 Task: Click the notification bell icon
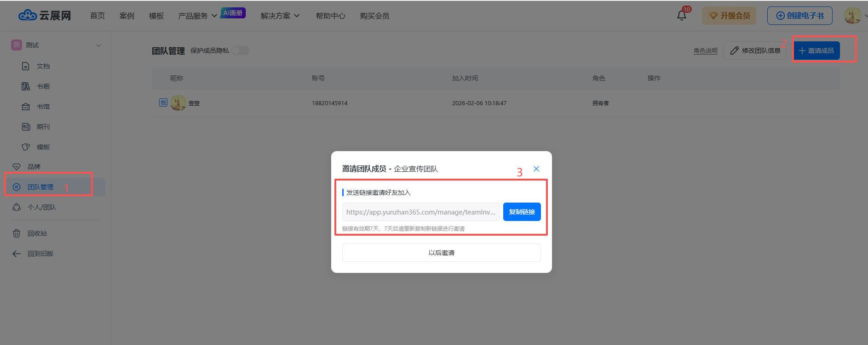[x=681, y=16]
